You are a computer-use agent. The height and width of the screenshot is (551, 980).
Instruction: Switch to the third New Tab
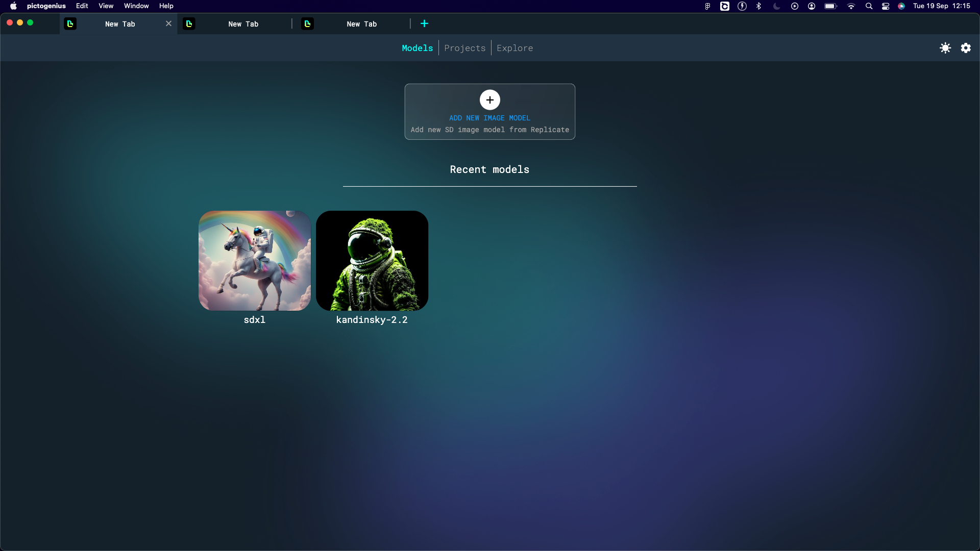pyautogui.click(x=362, y=24)
